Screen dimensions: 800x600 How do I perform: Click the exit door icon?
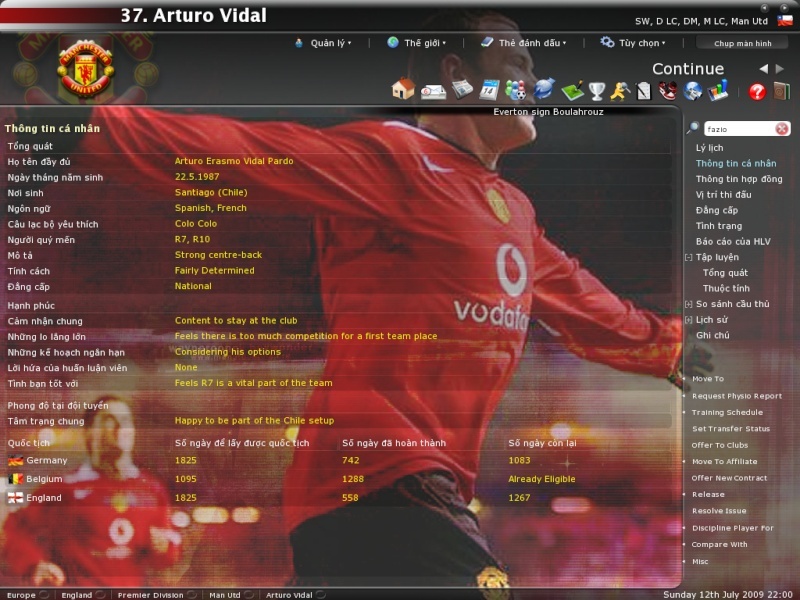[x=781, y=91]
